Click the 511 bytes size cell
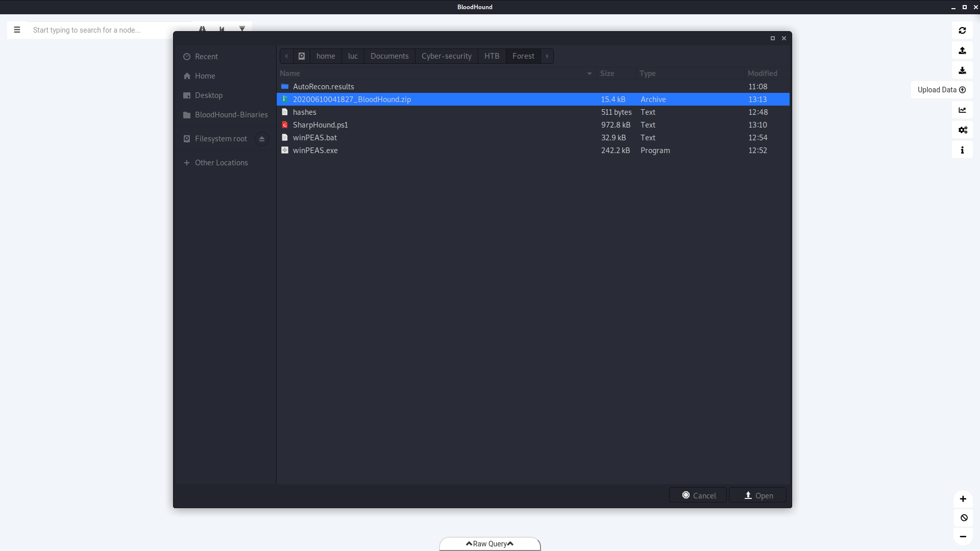The width and height of the screenshot is (980, 551). (616, 112)
